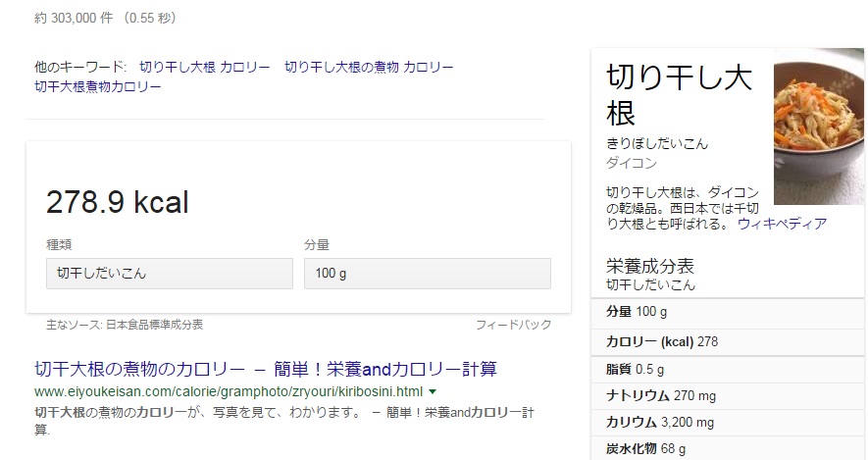The height and width of the screenshot is (460, 868).
Task: Click the 約 303,000 件 result count
Action: point(105,19)
